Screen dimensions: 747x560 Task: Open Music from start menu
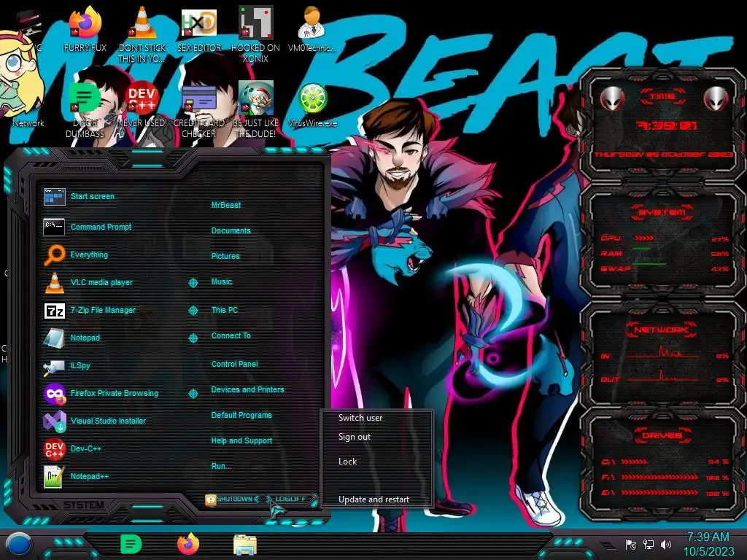click(x=222, y=282)
